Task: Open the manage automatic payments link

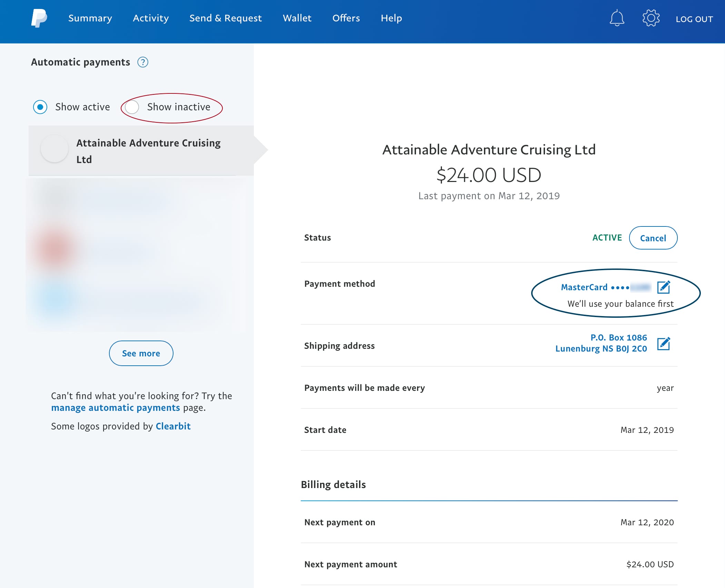Action: click(x=116, y=408)
